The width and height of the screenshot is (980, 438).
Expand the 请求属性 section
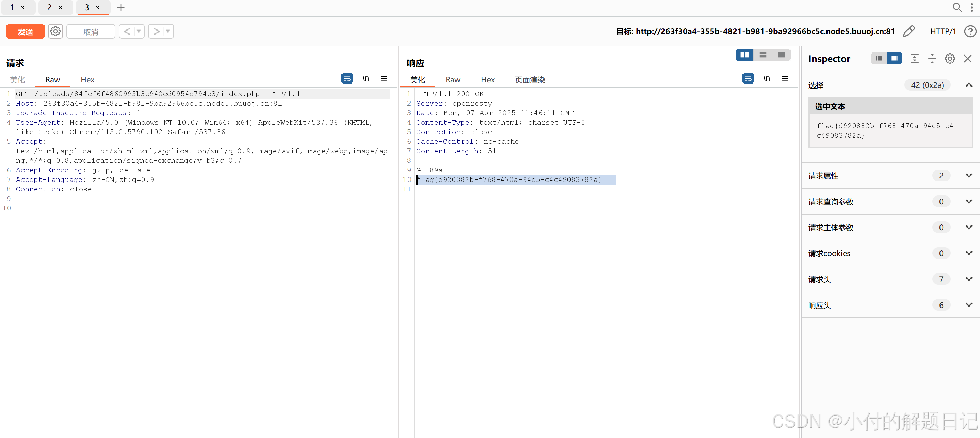click(x=968, y=176)
